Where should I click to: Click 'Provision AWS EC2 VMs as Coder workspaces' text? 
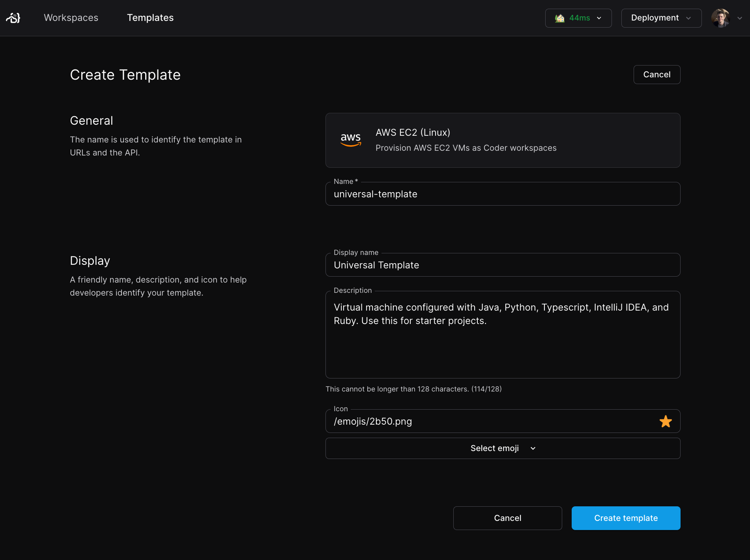tap(466, 148)
